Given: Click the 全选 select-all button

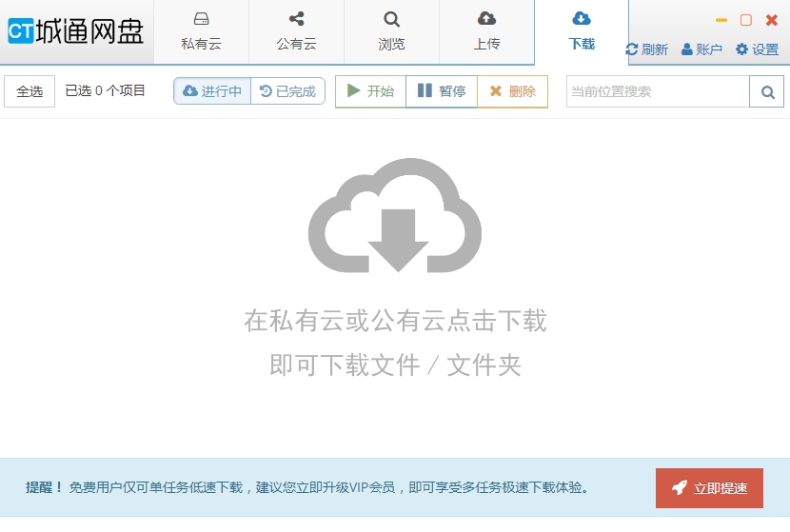Looking at the screenshot, I should (x=30, y=91).
